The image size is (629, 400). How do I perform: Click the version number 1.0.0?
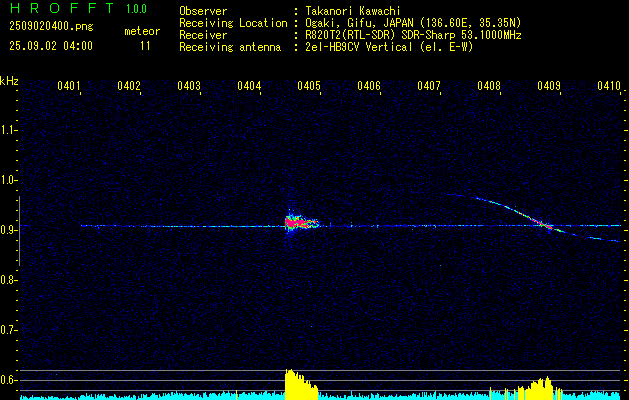click(x=136, y=8)
